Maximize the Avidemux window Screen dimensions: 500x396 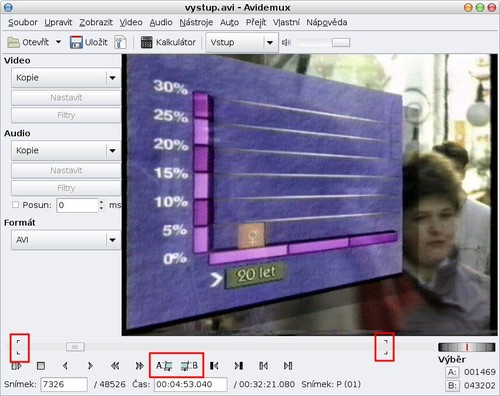(480, 8)
